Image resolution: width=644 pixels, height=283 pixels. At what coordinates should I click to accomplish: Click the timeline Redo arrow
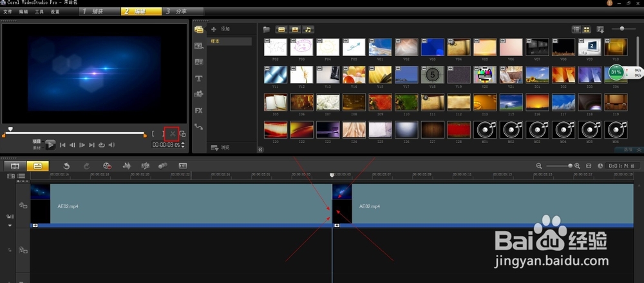[87, 166]
